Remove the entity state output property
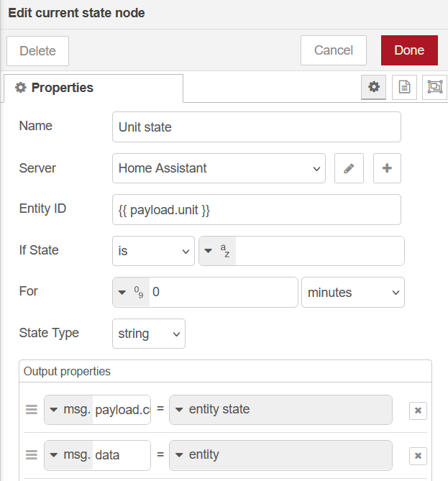Image resolution: width=448 pixels, height=481 pixels. (x=418, y=410)
